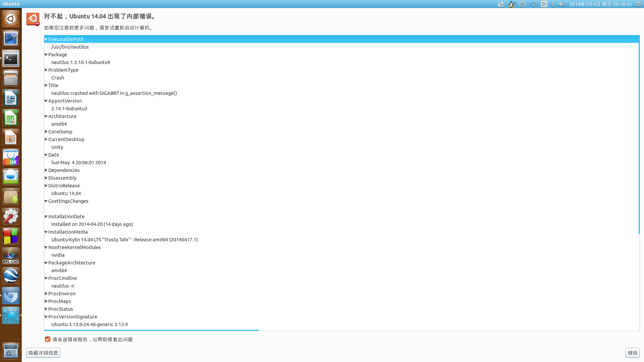Collapse the Package section triangle
The width and height of the screenshot is (644, 362).
(46, 55)
